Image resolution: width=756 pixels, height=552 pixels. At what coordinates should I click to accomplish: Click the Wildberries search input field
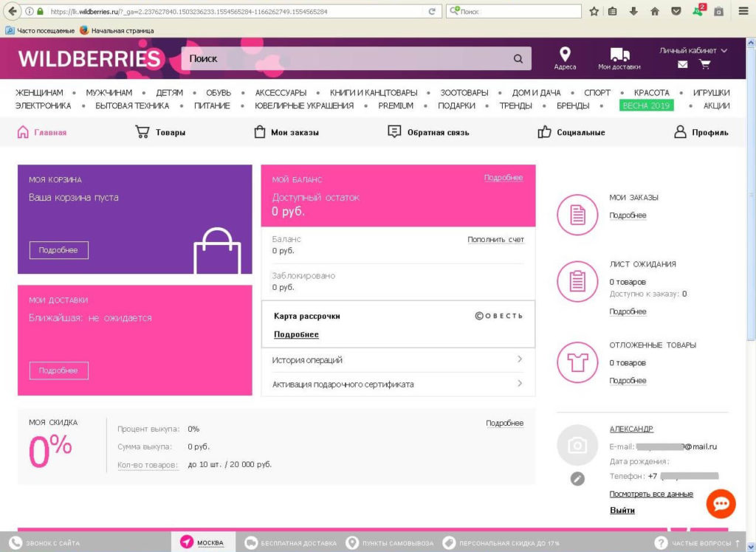346,59
